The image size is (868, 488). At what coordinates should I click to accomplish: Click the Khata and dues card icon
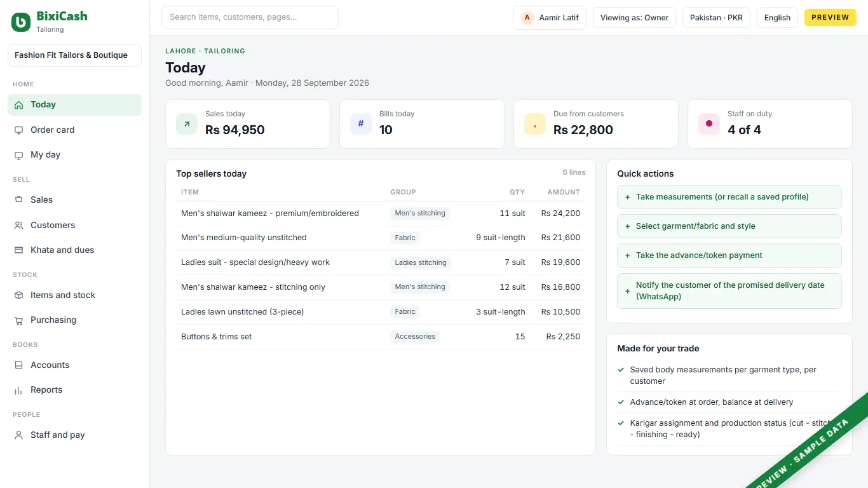18,250
